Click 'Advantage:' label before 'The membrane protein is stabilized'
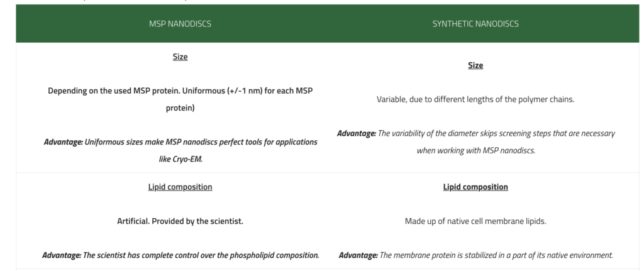The image size is (644, 271). point(358,255)
